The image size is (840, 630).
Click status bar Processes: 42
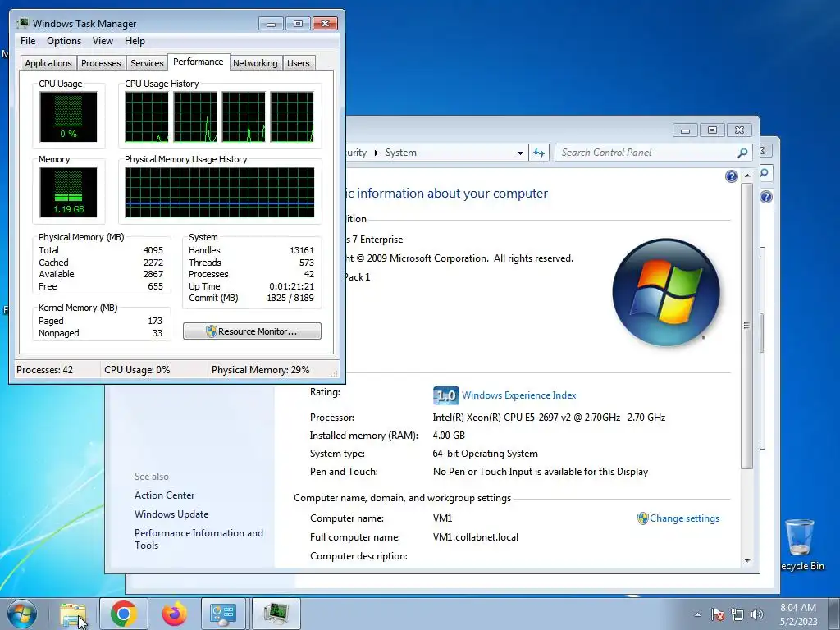[44, 370]
